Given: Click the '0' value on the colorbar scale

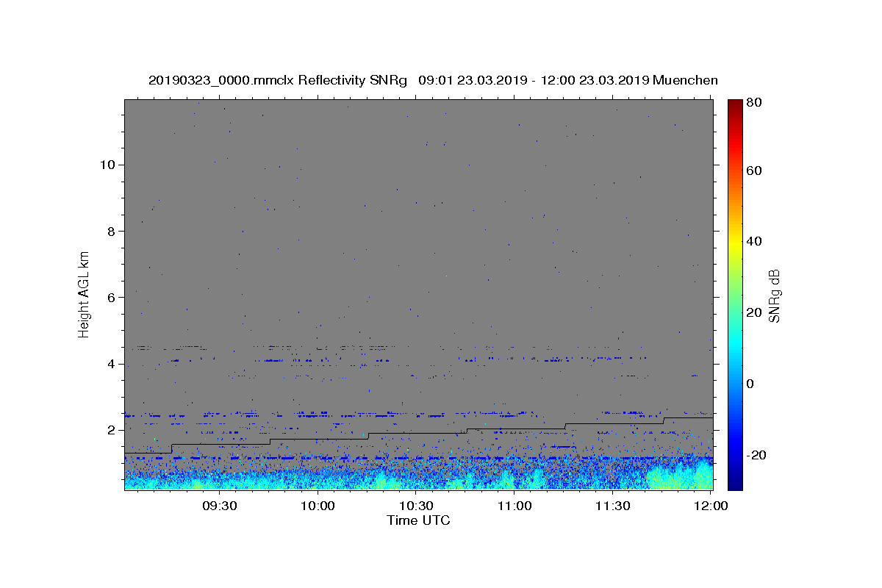Looking at the screenshot, I should pos(750,384).
